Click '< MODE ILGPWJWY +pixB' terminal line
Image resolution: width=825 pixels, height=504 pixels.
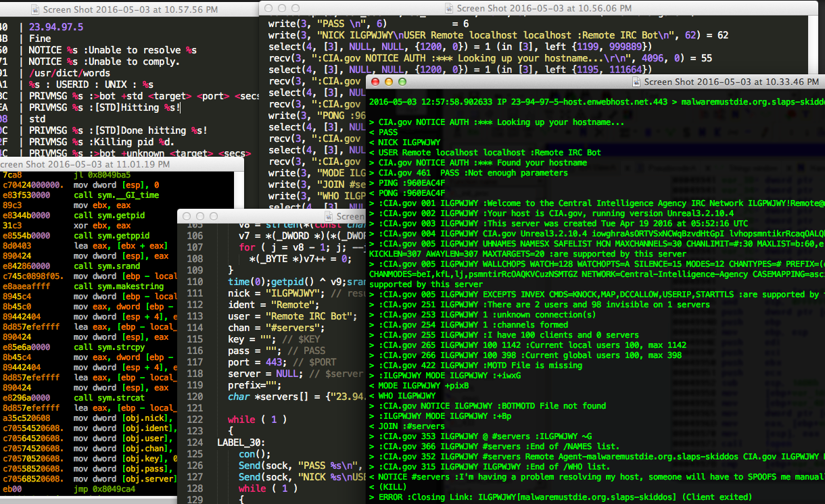click(419, 386)
